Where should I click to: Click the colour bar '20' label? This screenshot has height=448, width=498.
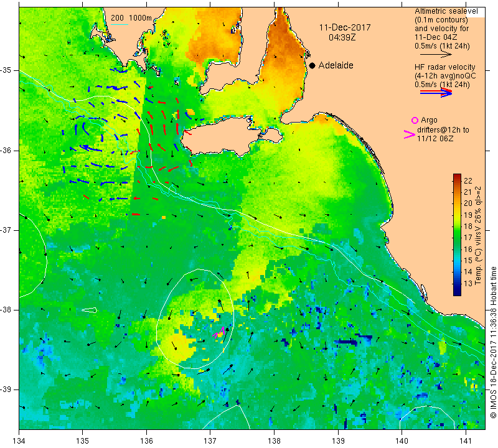(x=468, y=203)
